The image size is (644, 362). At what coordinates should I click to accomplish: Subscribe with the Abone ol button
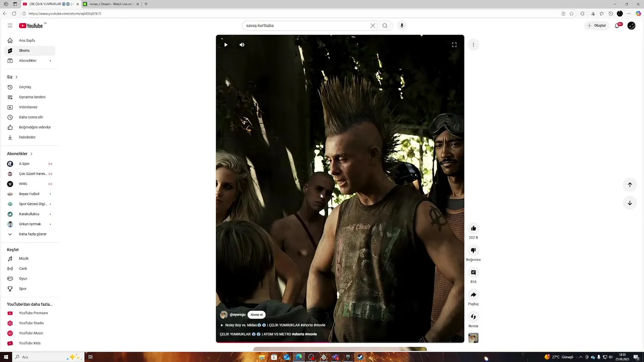coord(257,315)
